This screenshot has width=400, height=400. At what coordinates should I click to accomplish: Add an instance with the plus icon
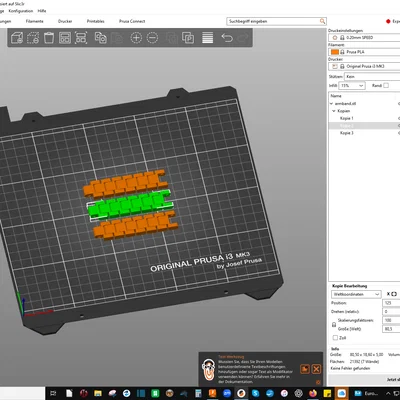click(x=136, y=38)
